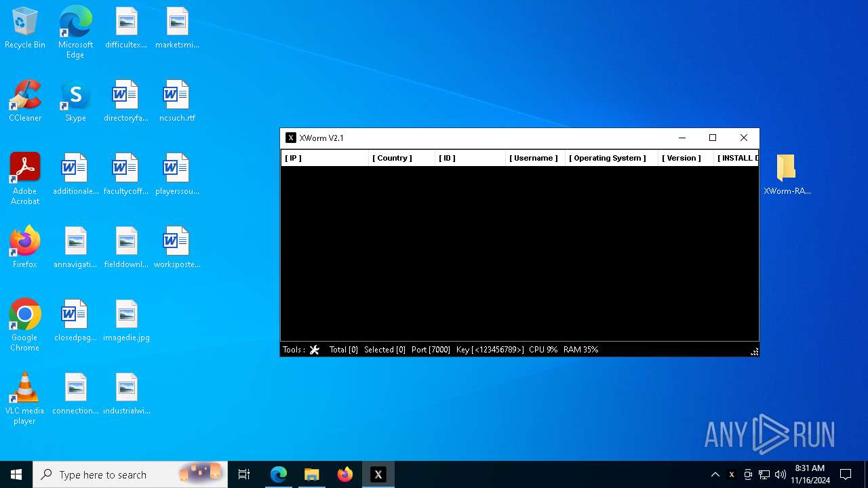Select the closedpag... Word document
Image resolution: width=868 pixels, height=488 pixels.
(x=75, y=321)
